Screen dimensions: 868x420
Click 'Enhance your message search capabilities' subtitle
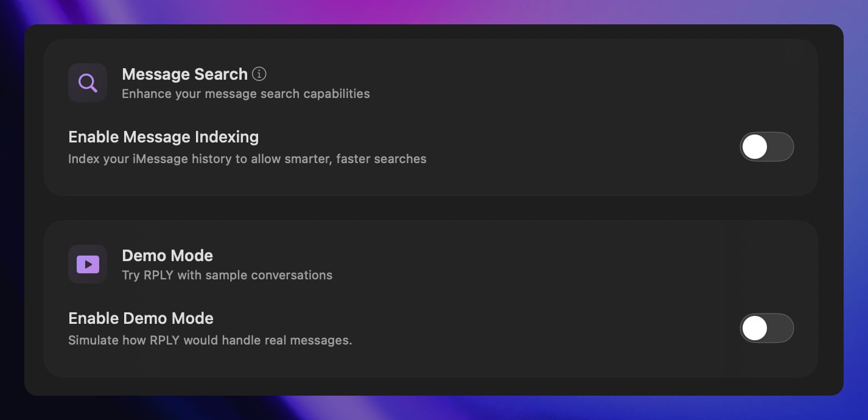point(246,94)
